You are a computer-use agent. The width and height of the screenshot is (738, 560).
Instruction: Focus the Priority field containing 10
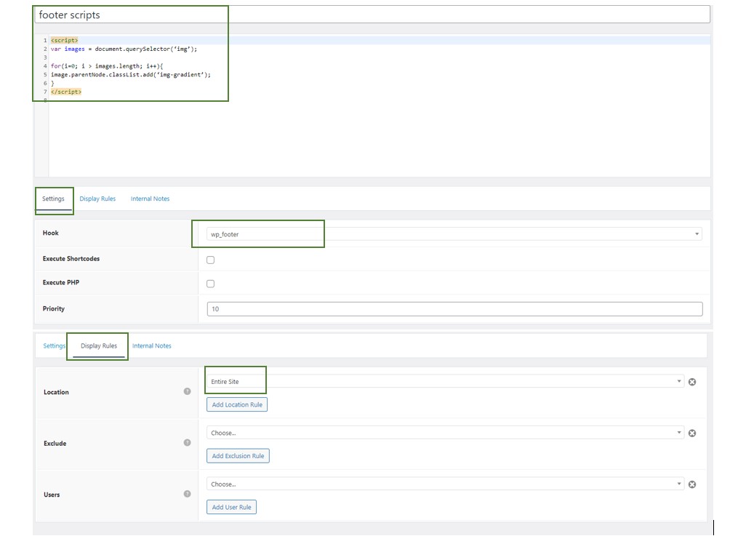[x=454, y=309]
